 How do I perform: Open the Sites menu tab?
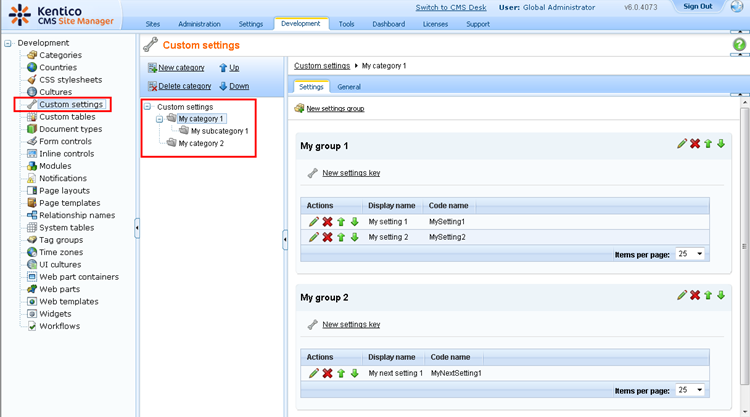153,24
